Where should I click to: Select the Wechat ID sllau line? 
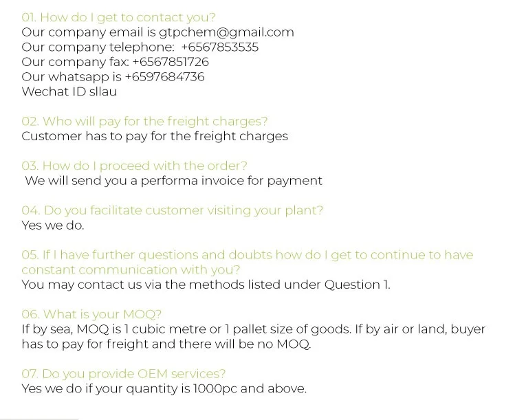(69, 91)
